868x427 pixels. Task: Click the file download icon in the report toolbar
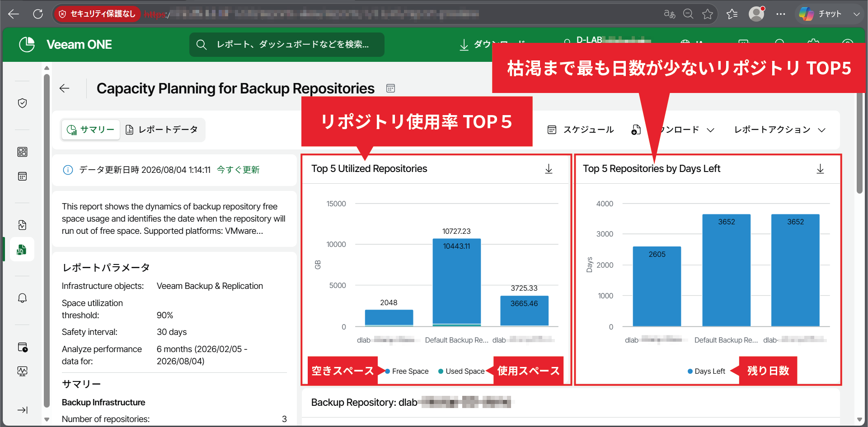[x=636, y=130]
